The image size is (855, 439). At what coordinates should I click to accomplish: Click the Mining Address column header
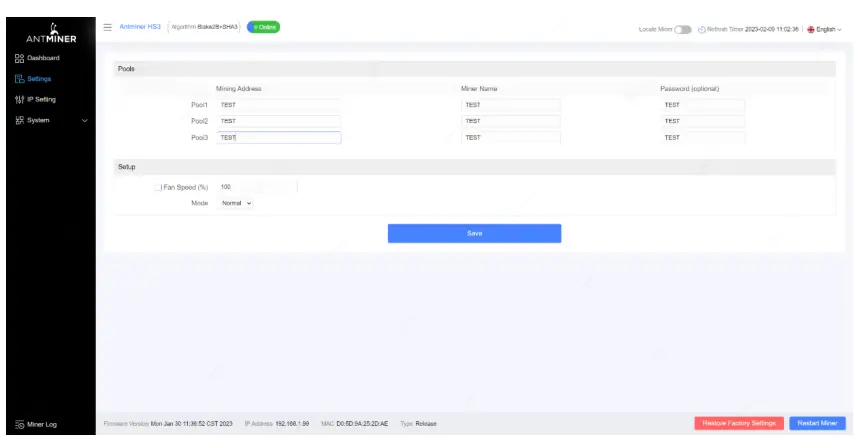[239, 88]
